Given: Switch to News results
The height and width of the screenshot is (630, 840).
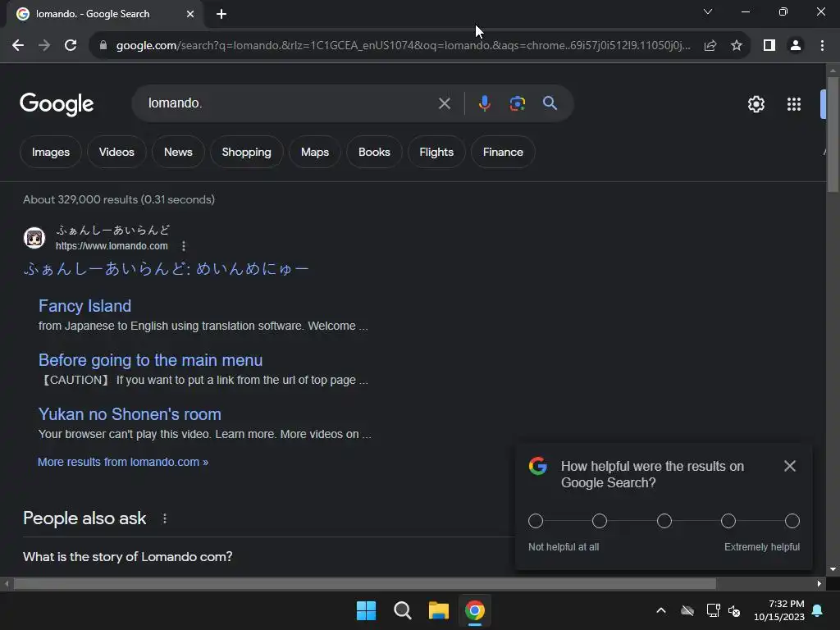Looking at the screenshot, I should point(178,152).
